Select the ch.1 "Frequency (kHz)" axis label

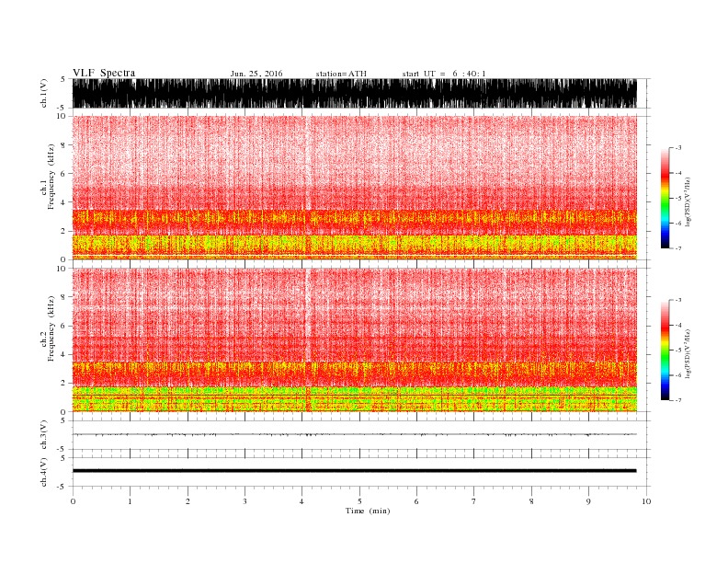coord(51,177)
